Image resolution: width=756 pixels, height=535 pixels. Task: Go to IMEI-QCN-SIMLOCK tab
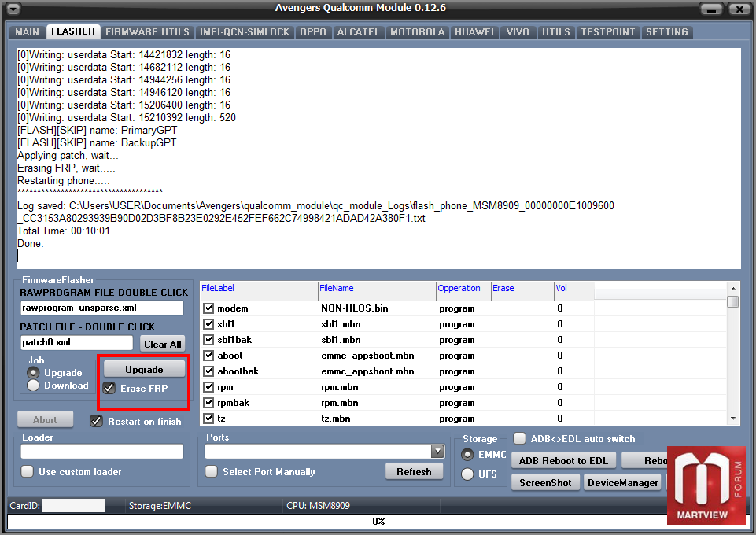[x=245, y=31]
